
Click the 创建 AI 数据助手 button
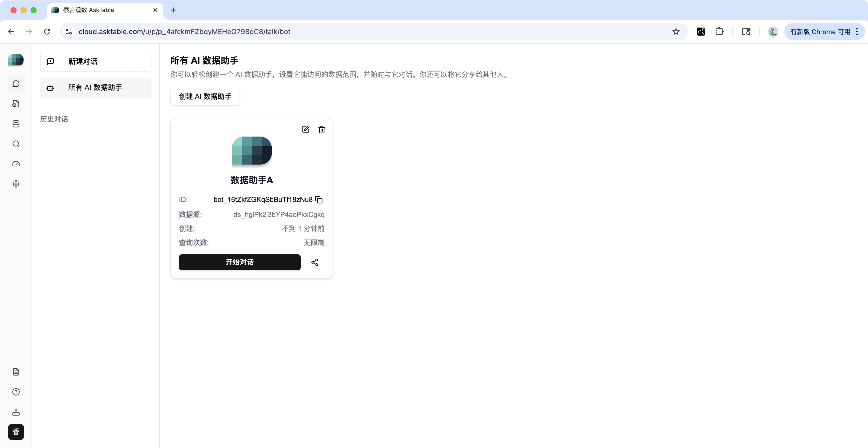[205, 97]
